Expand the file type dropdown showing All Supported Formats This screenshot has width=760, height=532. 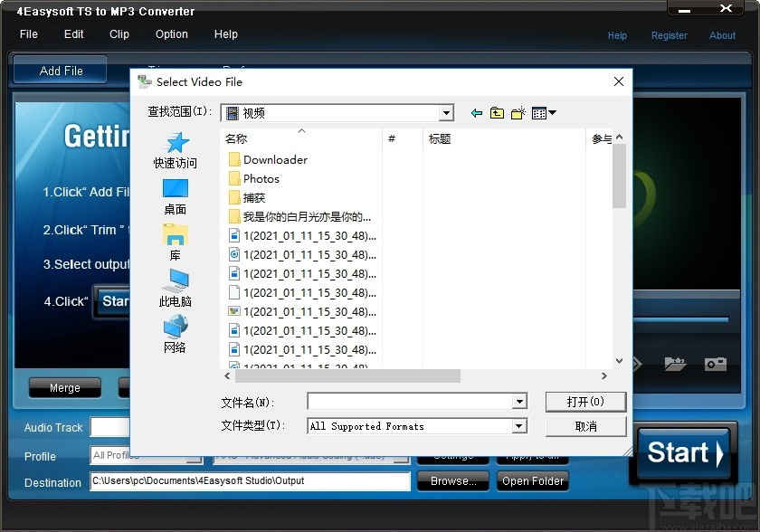pos(518,425)
